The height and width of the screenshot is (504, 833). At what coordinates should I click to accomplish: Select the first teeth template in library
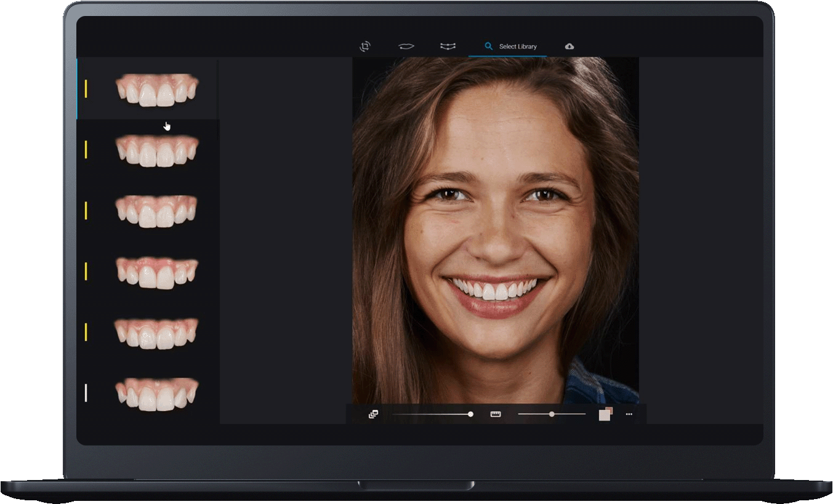(x=156, y=90)
